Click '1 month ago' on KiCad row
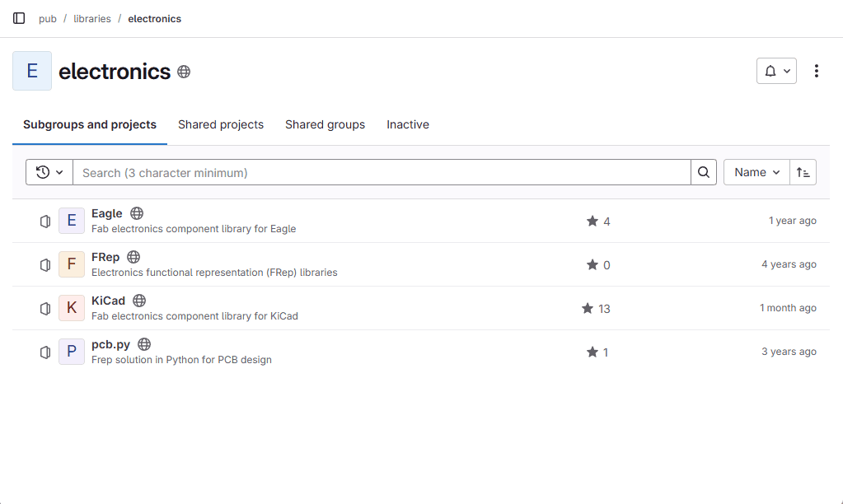This screenshot has width=843, height=504. point(788,307)
